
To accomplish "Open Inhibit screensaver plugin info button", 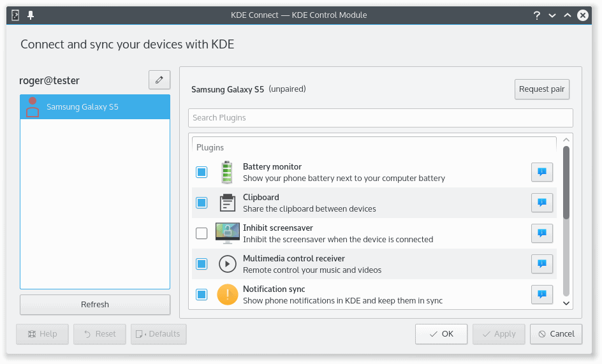I will pyautogui.click(x=542, y=233).
